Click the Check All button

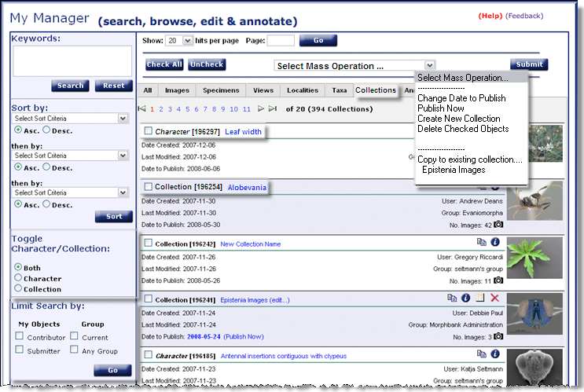coord(163,64)
